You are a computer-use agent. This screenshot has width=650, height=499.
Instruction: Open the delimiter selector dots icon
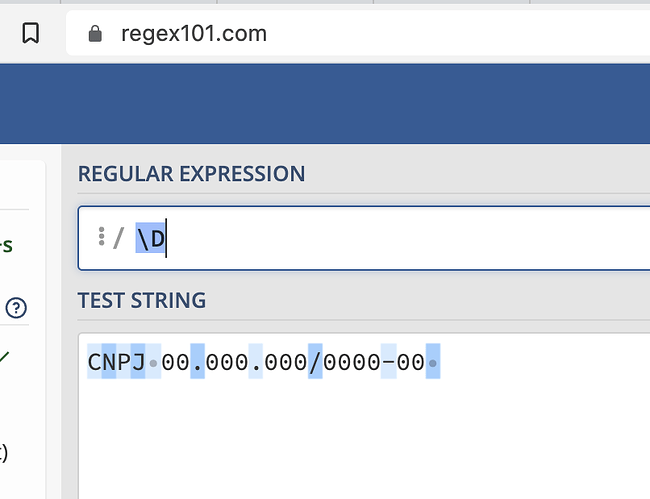(101, 237)
